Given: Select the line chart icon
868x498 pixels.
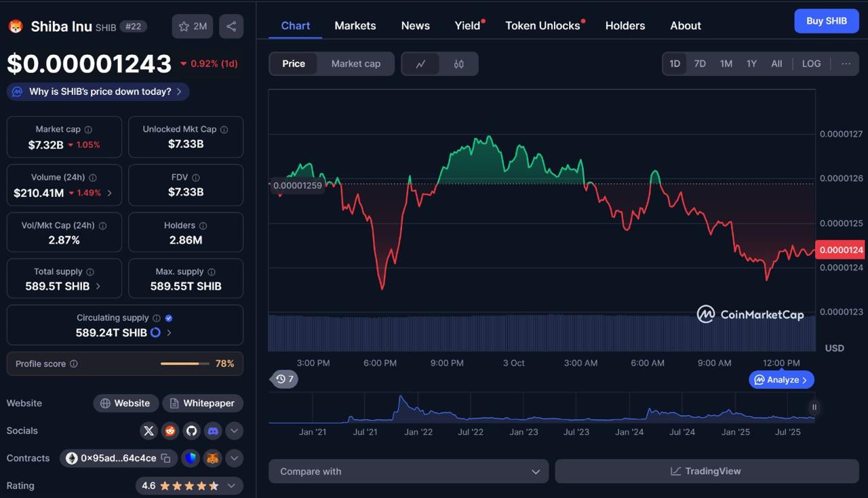Looking at the screenshot, I should click(x=420, y=63).
